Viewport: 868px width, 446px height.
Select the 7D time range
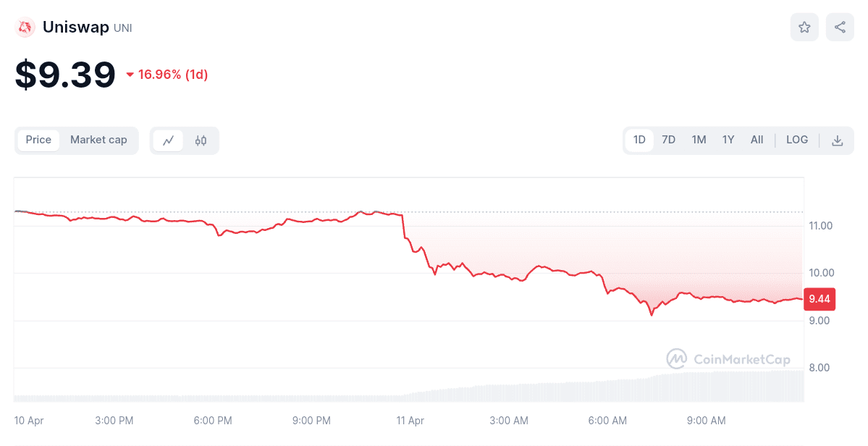(669, 140)
